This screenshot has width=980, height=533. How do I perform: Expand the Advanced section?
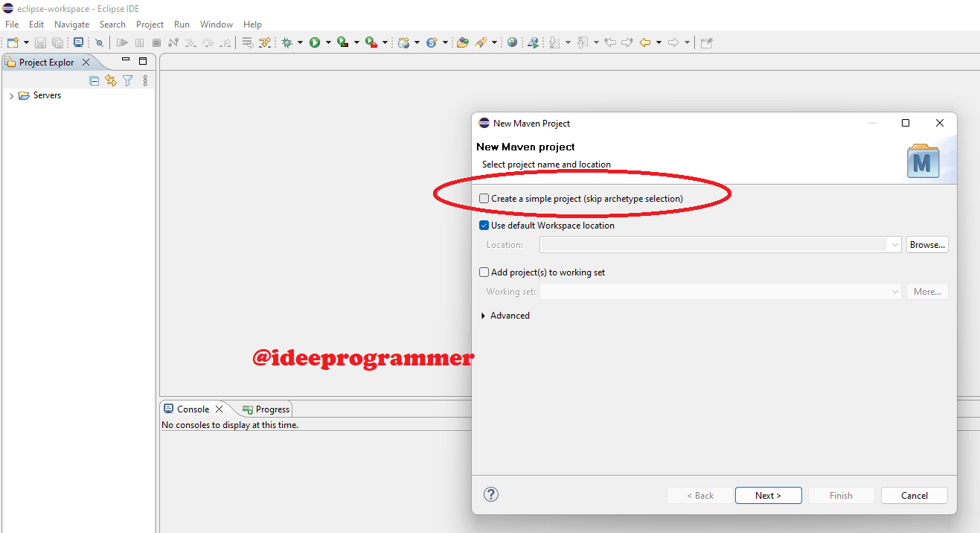coord(484,316)
